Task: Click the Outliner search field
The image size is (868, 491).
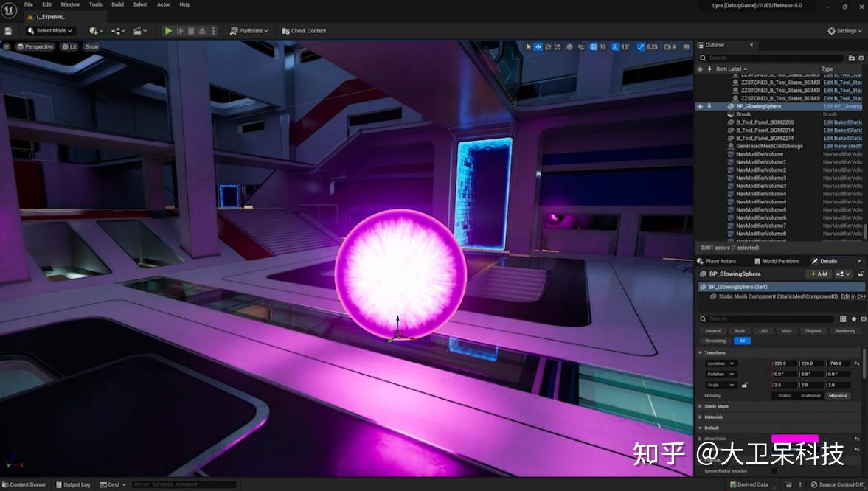Action: pyautogui.click(x=772, y=58)
